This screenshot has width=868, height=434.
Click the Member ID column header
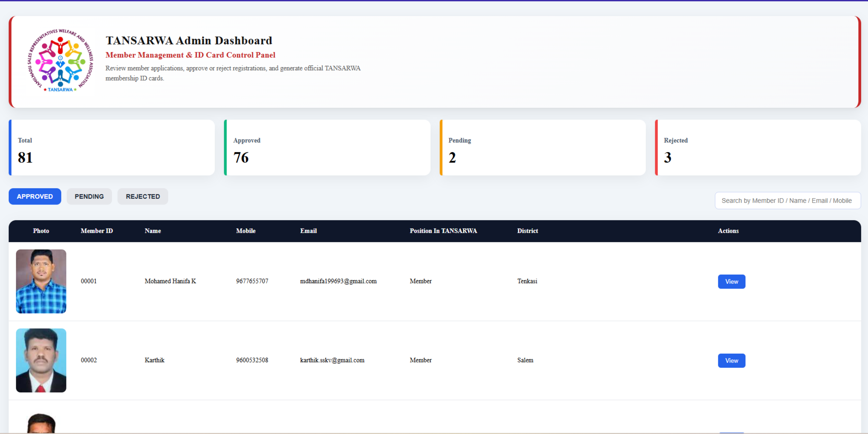click(x=97, y=231)
